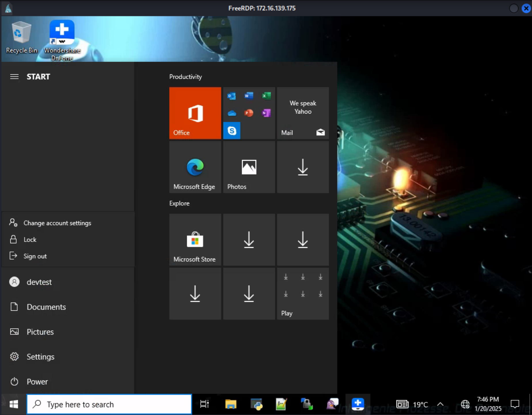532x415 pixels.
Task: Click the Productivity group heading
Action: pyautogui.click(x=186, y=77)
